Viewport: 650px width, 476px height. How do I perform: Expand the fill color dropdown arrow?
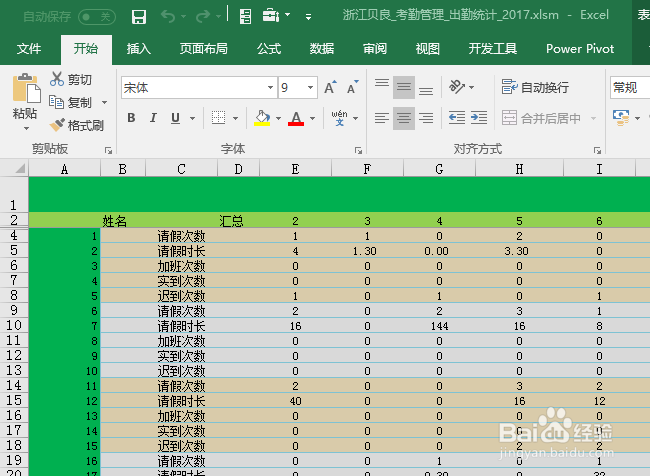279,119
